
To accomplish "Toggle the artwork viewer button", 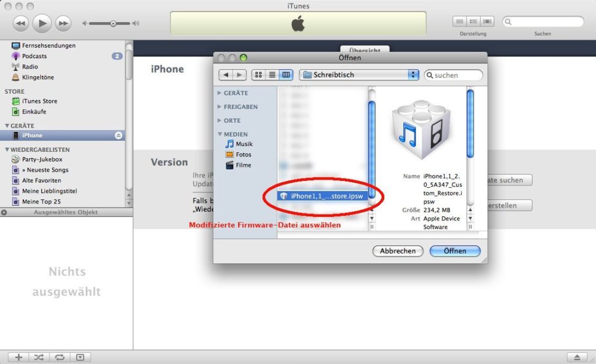I will pyautogui.click(x=80, y=357).
